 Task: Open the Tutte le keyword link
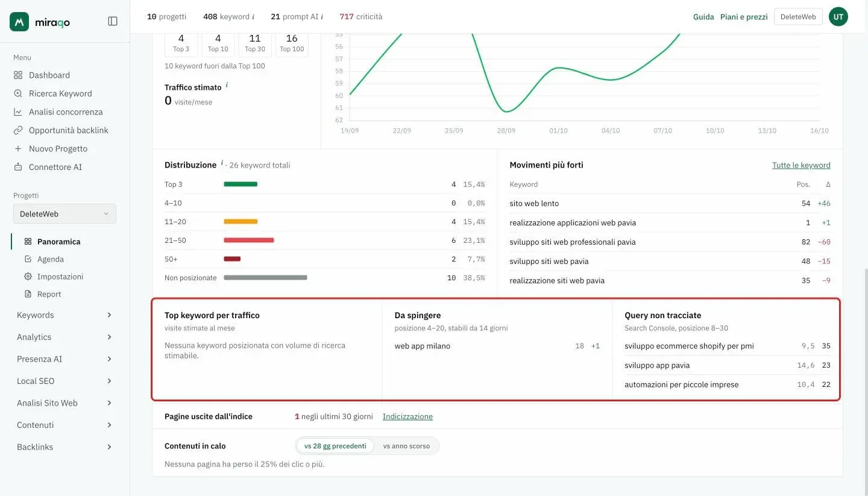click(x=801, y=165)
